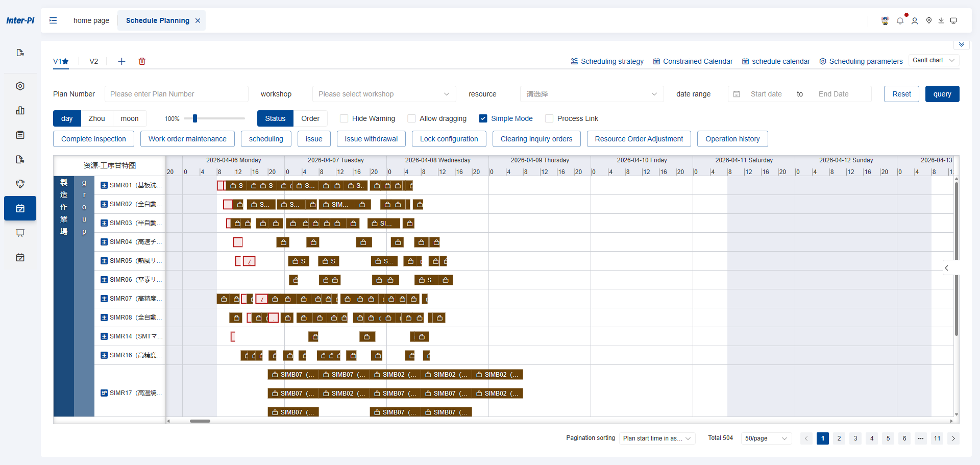Click the Start date field
Image resolution: width=980 pixels, height=465 pixels.
pyautogui.click(x=766, y=94)
